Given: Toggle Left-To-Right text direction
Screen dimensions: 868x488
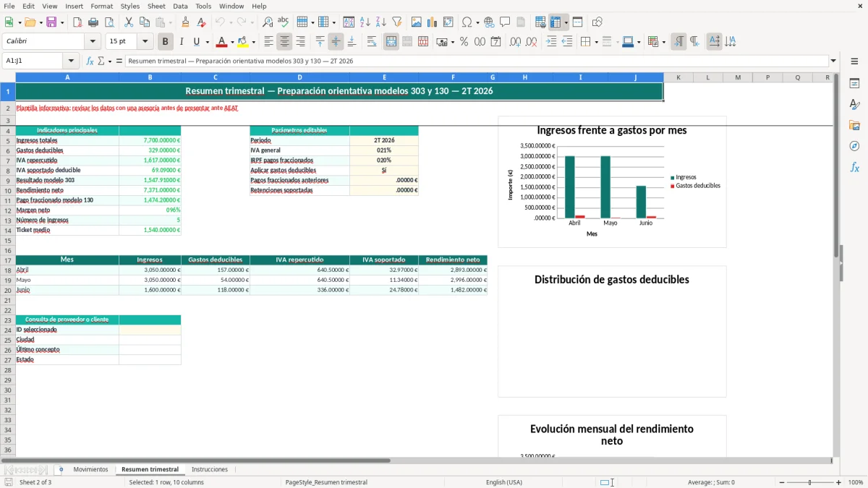Looking at the screenshot, I should pos(678,42).
